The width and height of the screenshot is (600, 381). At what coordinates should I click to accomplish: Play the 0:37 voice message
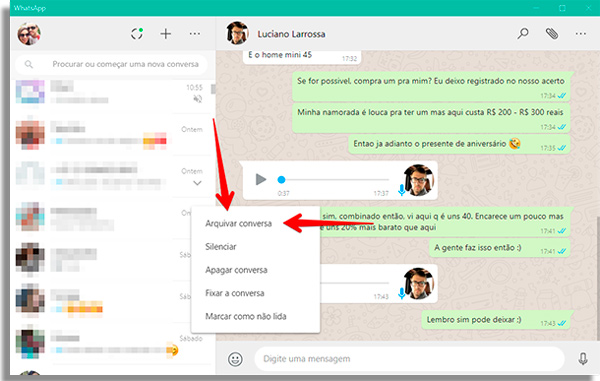[261, 179]
